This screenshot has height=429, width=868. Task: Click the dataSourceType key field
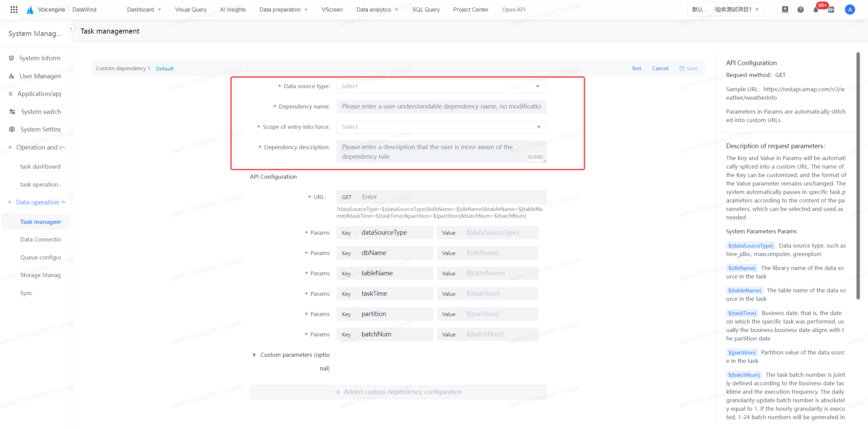point(394,233)
